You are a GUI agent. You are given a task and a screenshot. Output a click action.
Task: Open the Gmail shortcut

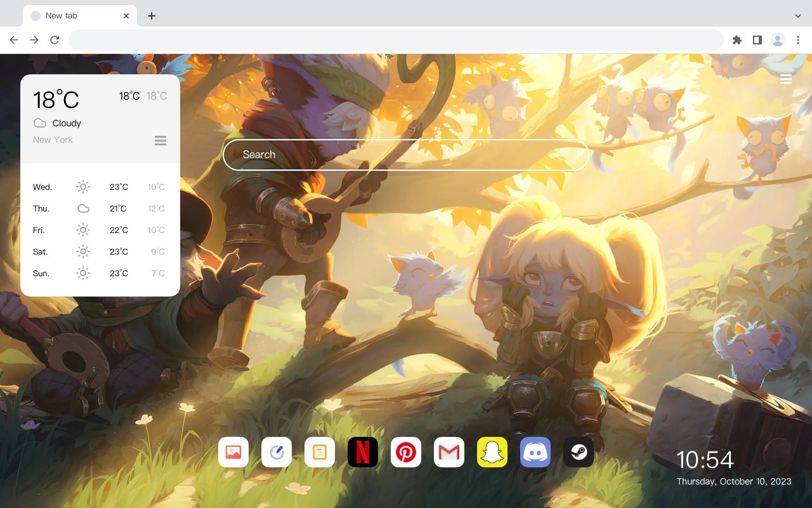point(449,452)
